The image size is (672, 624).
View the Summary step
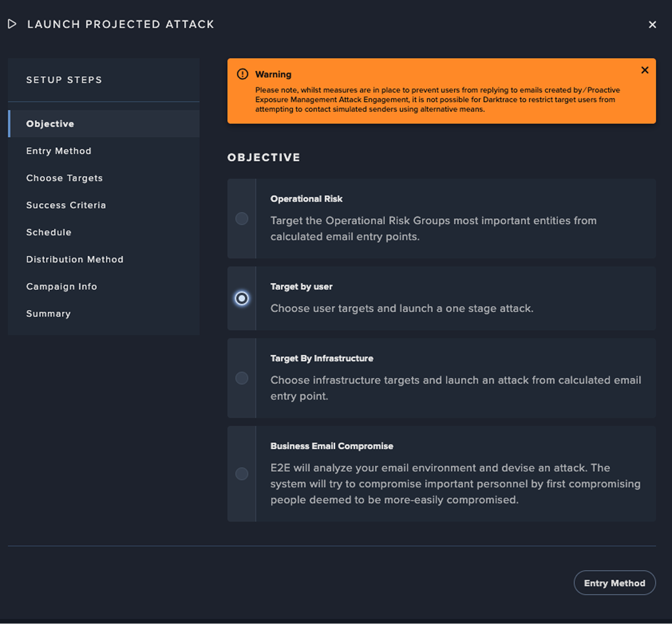tap(49, 314)
